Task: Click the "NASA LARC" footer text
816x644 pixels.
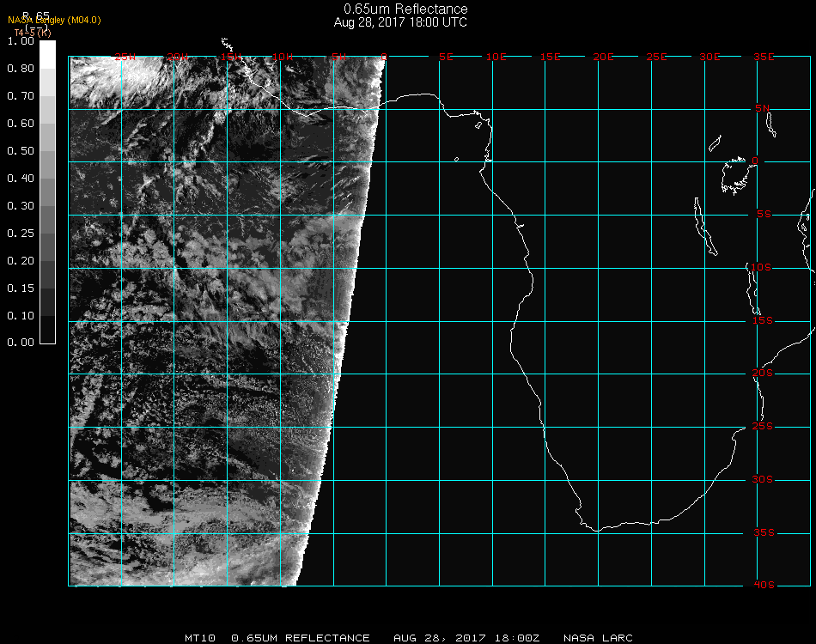Action: pos(598,638)
